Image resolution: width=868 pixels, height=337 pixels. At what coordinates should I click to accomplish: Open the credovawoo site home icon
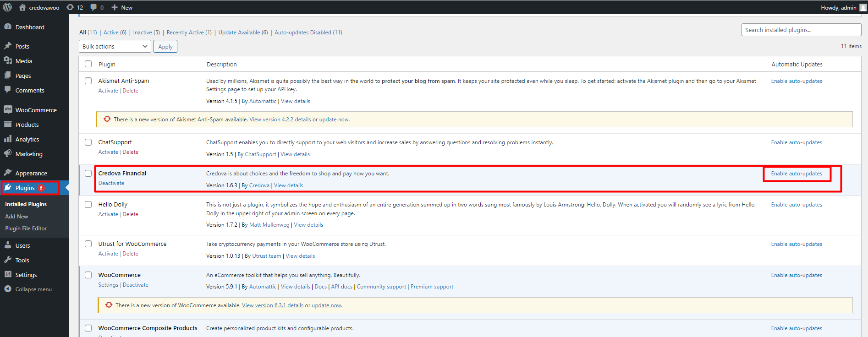click(x=22, y=7)
